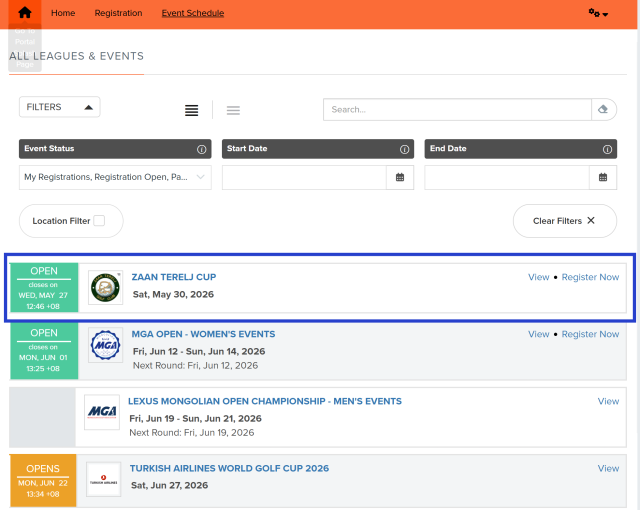
Task: Click Register Now for Zaan Terelj Cup
Action: tap(590, 277)
